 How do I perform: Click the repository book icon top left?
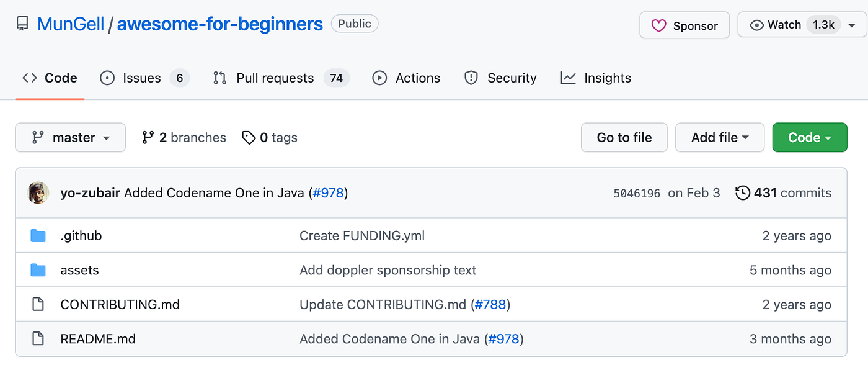[x=23, y=24]
